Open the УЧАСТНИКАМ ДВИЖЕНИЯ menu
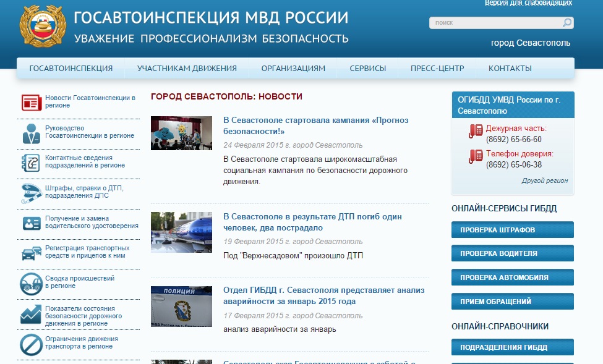 [x=187, y=69]
